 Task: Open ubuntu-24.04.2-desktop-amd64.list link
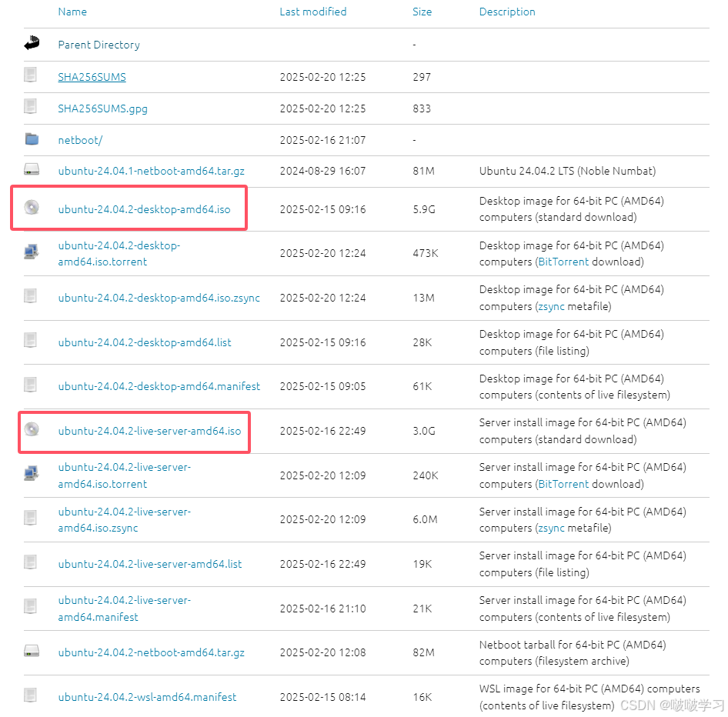tap(145, 342)
